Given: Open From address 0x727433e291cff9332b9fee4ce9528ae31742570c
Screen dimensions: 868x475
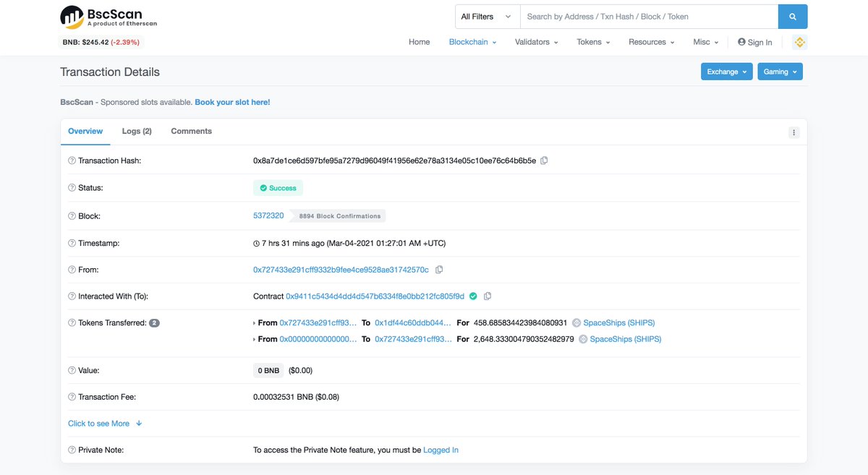Looking at the screenshot, I should 341,270.
